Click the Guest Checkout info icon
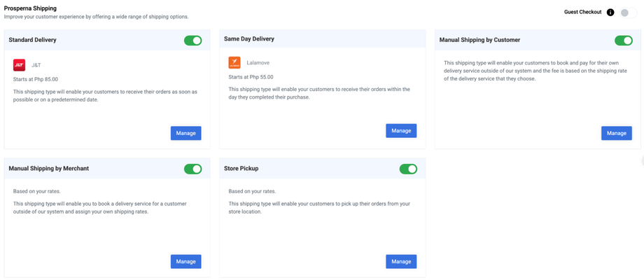The height and width of the screenshot is (280, 644). tap(610, 12)
